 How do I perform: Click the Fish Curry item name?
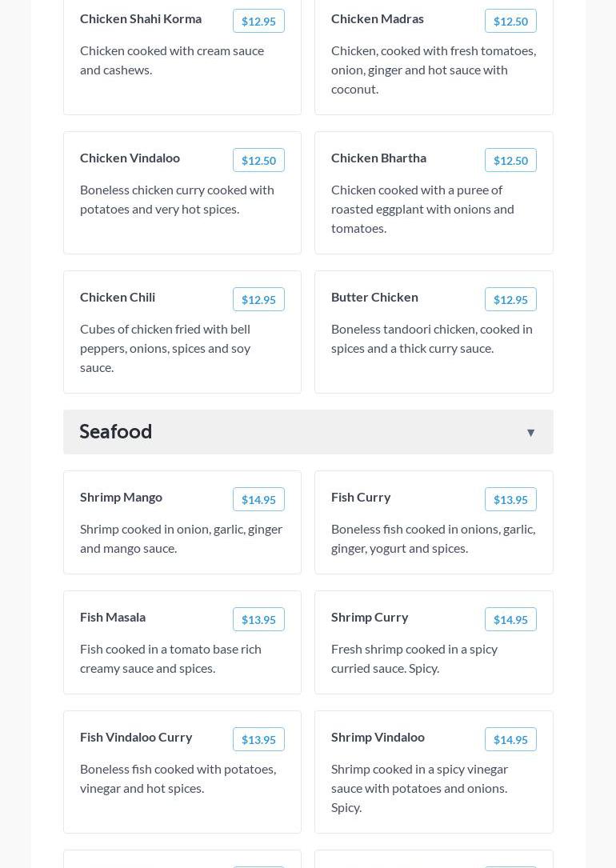point(361,497)
